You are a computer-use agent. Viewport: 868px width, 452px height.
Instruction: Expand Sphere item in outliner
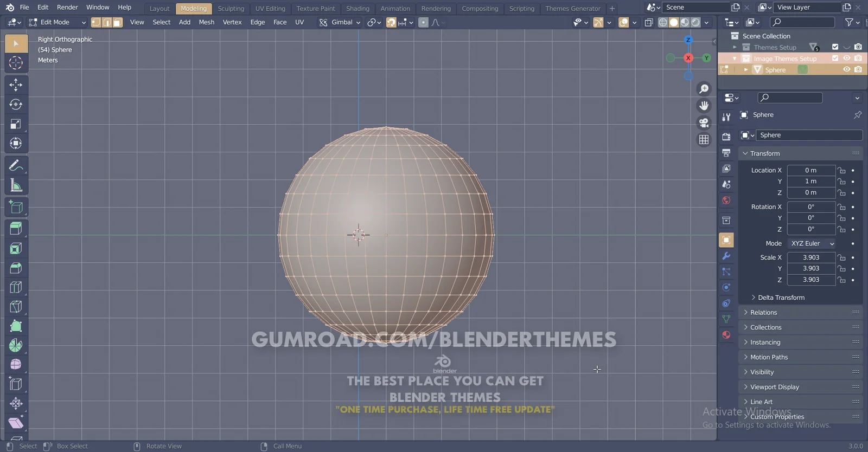click(x=746, y=70)
